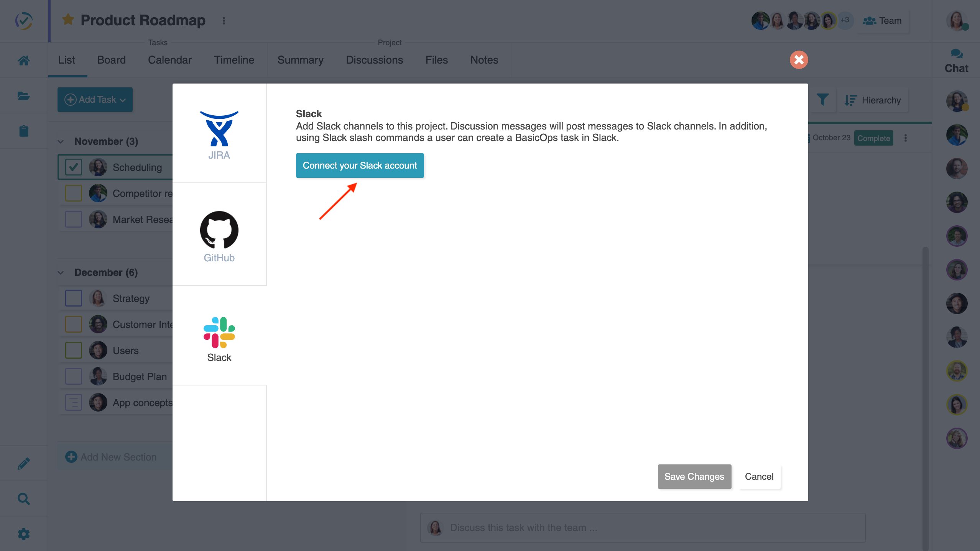This screenshot has width=980, height=551.
Task: Open the Add Task dropdown arrow
Action: (123, 100)
